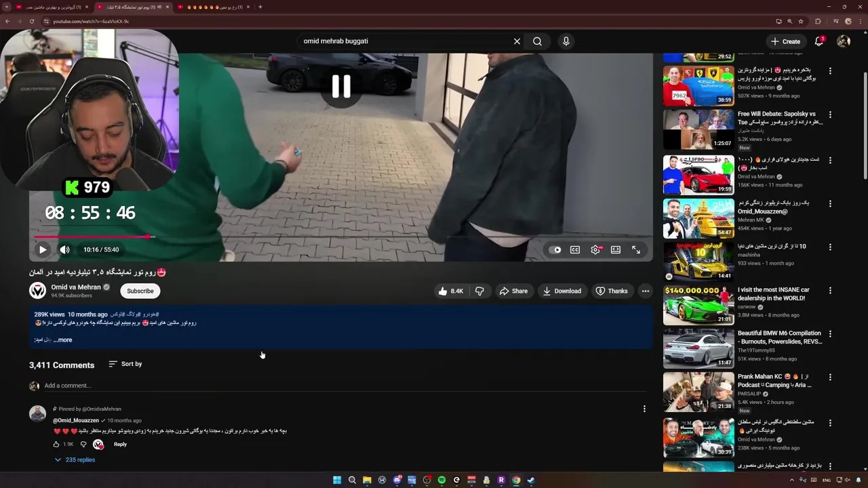Open the Create menu

pyautogui.click(x=785, y=41)
